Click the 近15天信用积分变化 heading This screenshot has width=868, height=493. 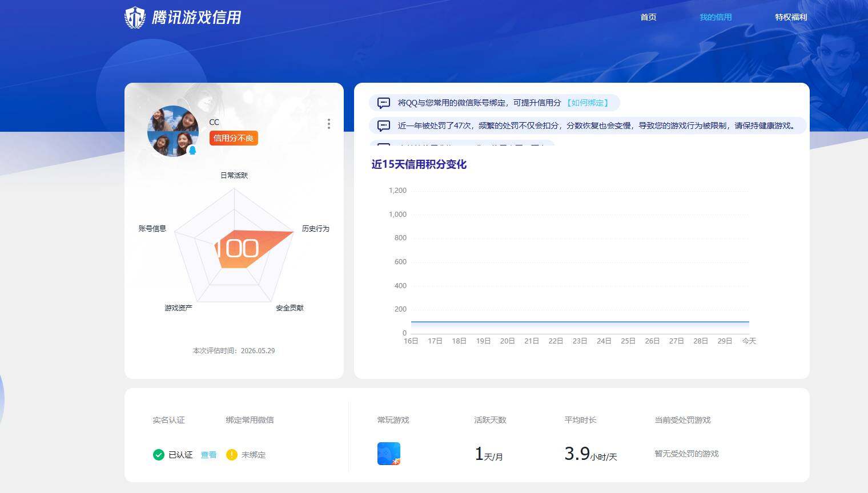tap(419, 164)
